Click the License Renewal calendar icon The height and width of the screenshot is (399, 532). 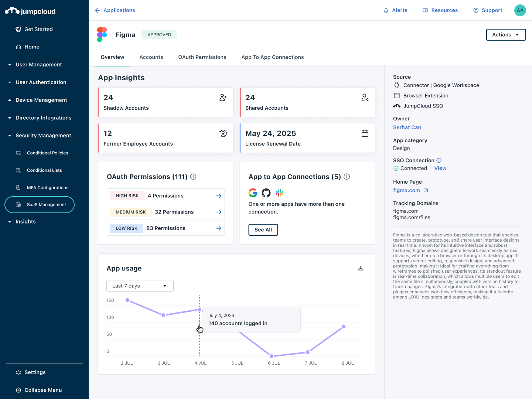[365, 133]
